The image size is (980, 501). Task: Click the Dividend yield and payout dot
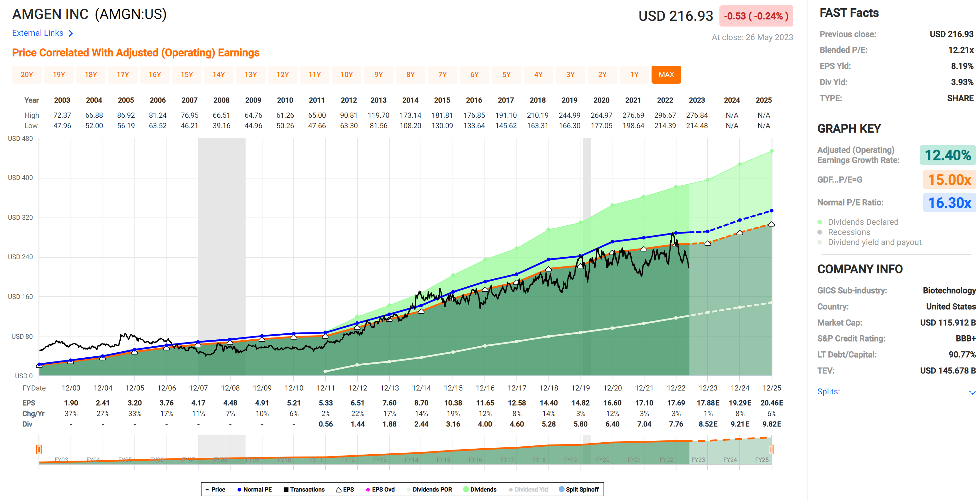click(x=820, y=242)
